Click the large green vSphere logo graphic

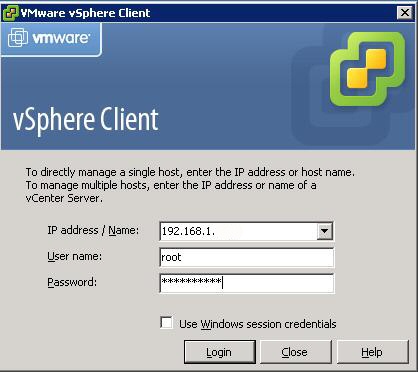[x=368, y=69]
